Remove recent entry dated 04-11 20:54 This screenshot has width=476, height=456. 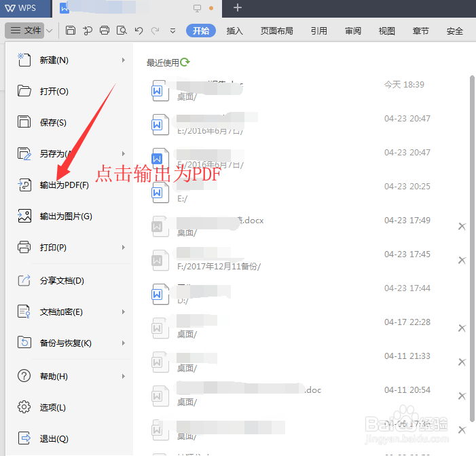(x=462, y=396)
